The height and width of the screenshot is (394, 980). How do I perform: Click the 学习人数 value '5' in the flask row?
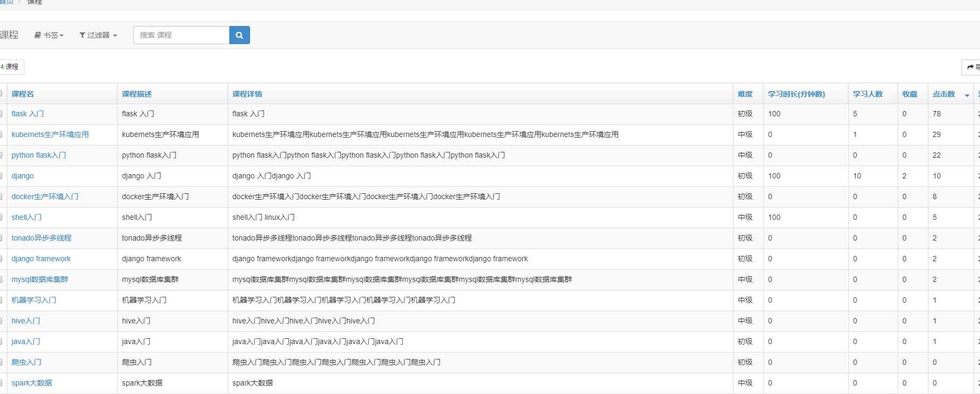[x=855, y=114]
